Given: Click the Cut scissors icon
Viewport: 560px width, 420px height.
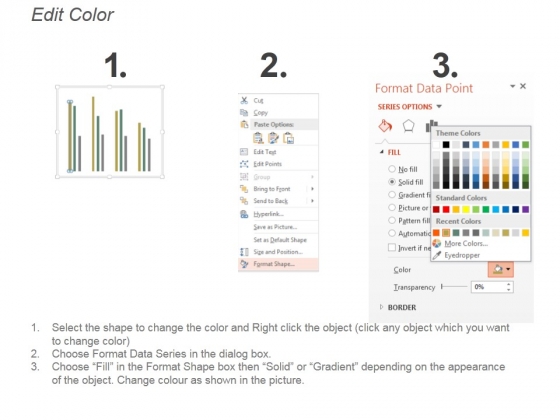Looking at the screenshot, I should (x=244, y=100).
